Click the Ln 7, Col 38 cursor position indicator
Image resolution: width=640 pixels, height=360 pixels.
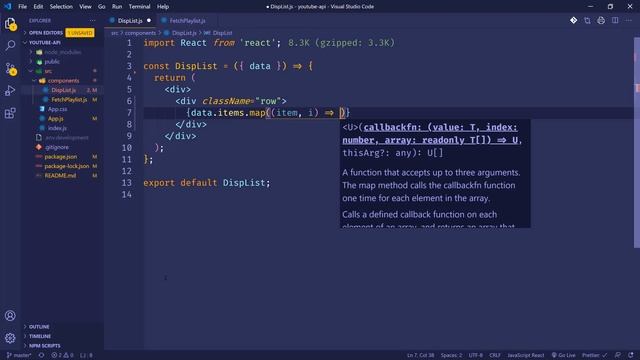tap(420, 355)
